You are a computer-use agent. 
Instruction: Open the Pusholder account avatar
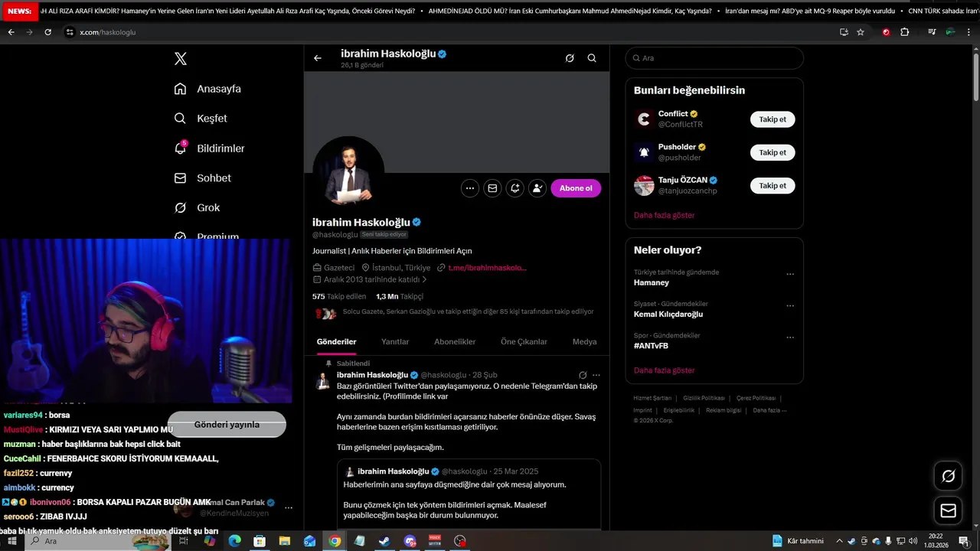644,152
